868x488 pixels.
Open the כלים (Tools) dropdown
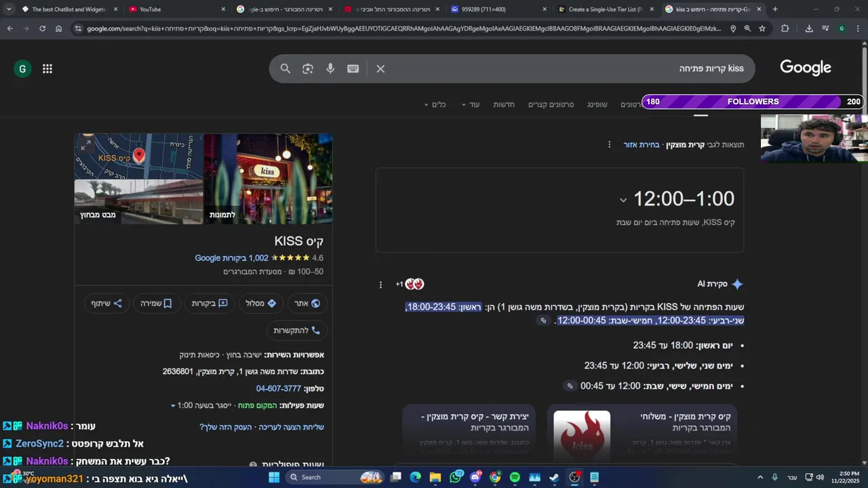tap(435, 104)
